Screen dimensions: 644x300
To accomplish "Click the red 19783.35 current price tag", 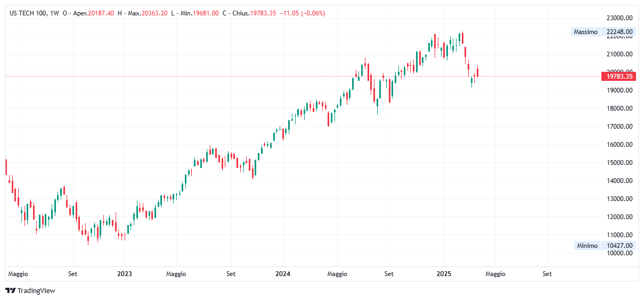I will (x=619, y=77).
